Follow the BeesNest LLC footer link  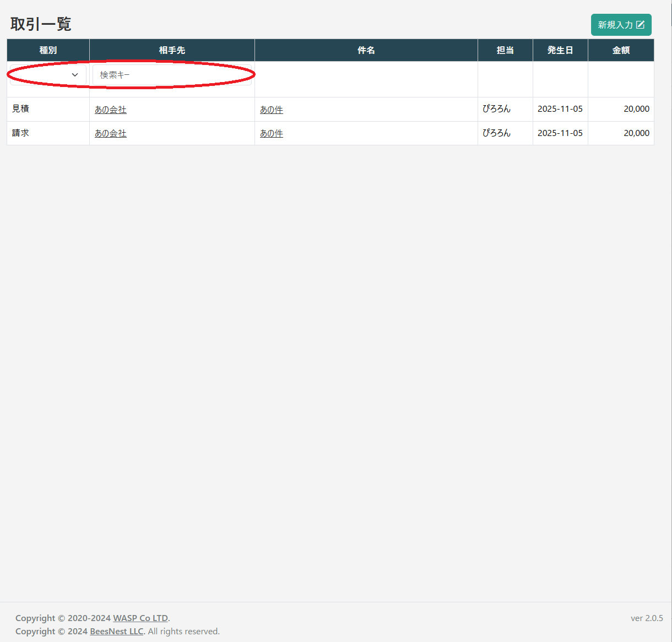pos(117,631)
